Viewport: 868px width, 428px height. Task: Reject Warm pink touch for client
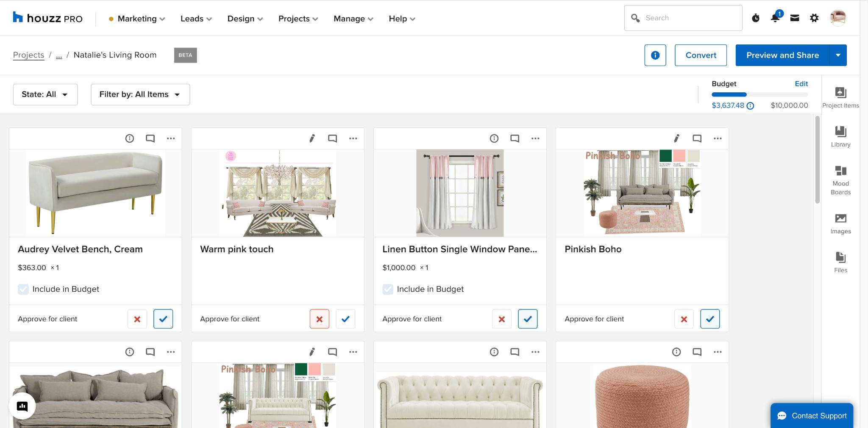tap(320, 319)
